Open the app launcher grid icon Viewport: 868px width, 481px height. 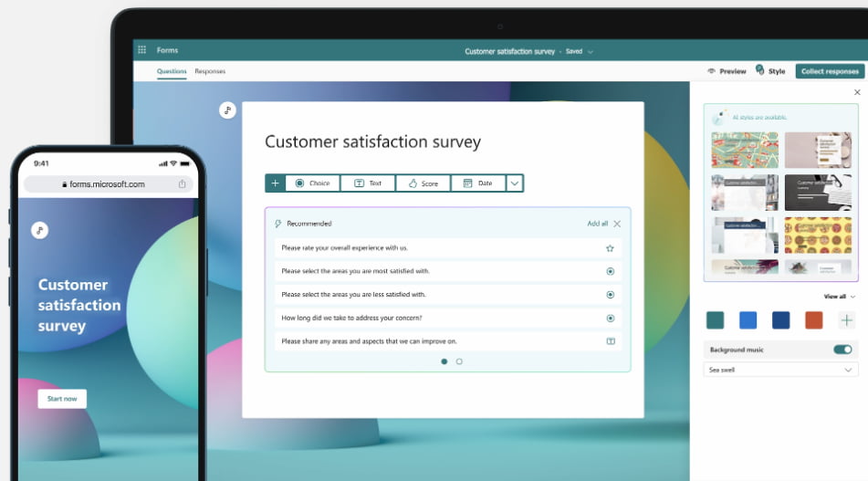pos(142,50)
